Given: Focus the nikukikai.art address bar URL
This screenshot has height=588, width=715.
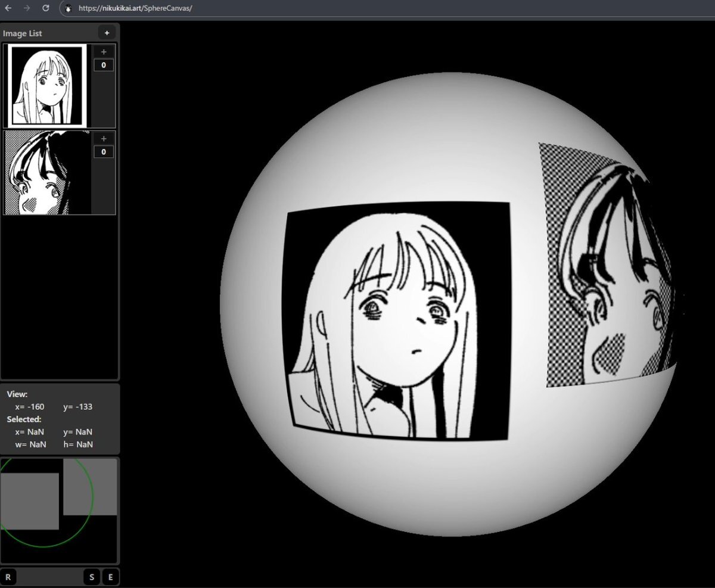Looking at the screenshot, I should click(135, 9).
